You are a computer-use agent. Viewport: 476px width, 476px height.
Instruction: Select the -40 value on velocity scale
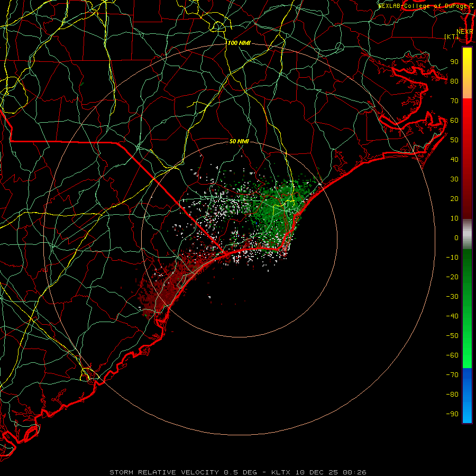pyautogui.click(x=452, y=316)
